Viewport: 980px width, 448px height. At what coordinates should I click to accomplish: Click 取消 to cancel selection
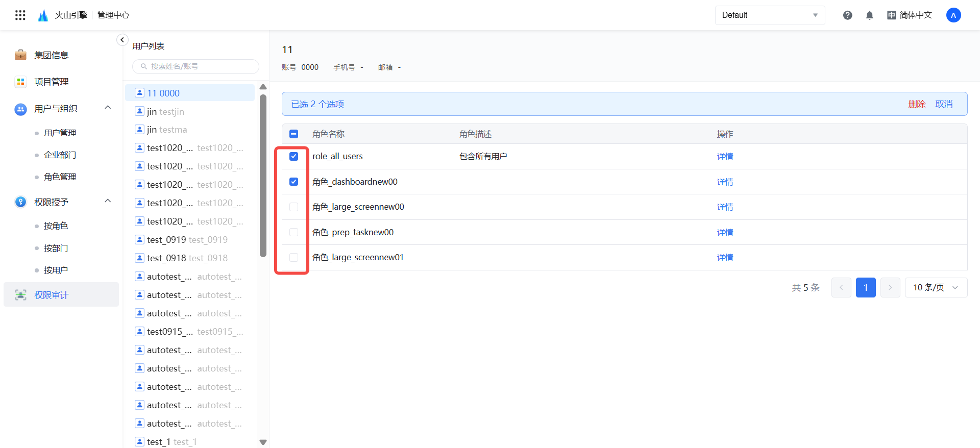[944, 104]
